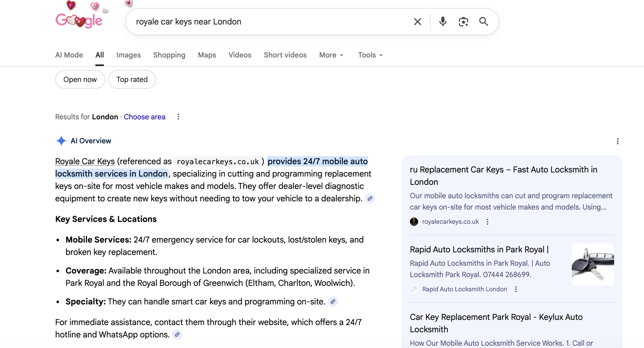Open Google Lens image search

click(x=463, y=22)
